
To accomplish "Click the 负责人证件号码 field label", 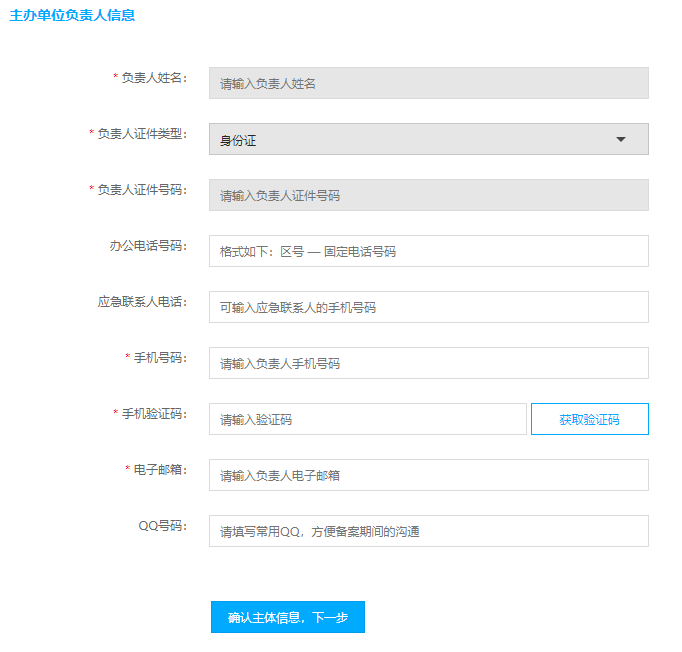I will pyautogui.click(x=142, y=190).
